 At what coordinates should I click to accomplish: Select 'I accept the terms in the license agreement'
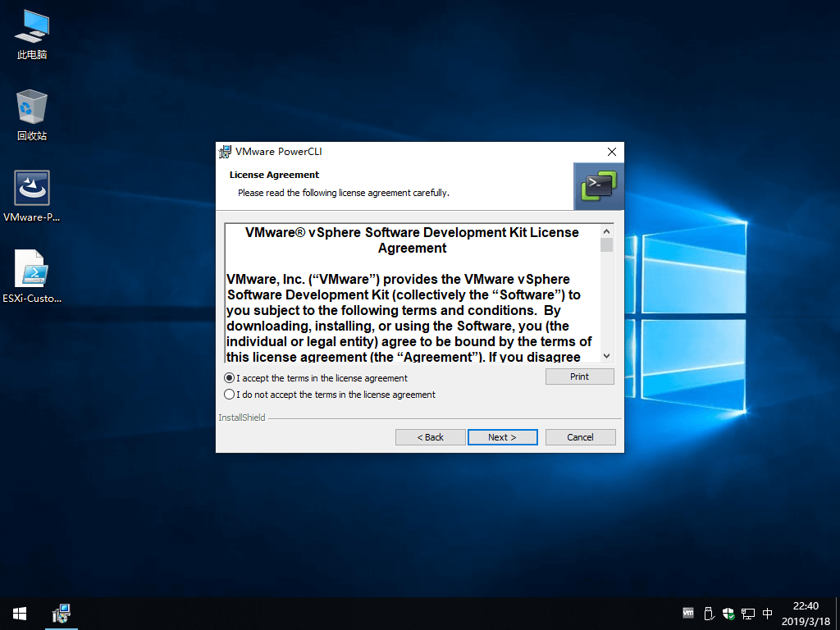pyautogui.click(x=231, y=378)
